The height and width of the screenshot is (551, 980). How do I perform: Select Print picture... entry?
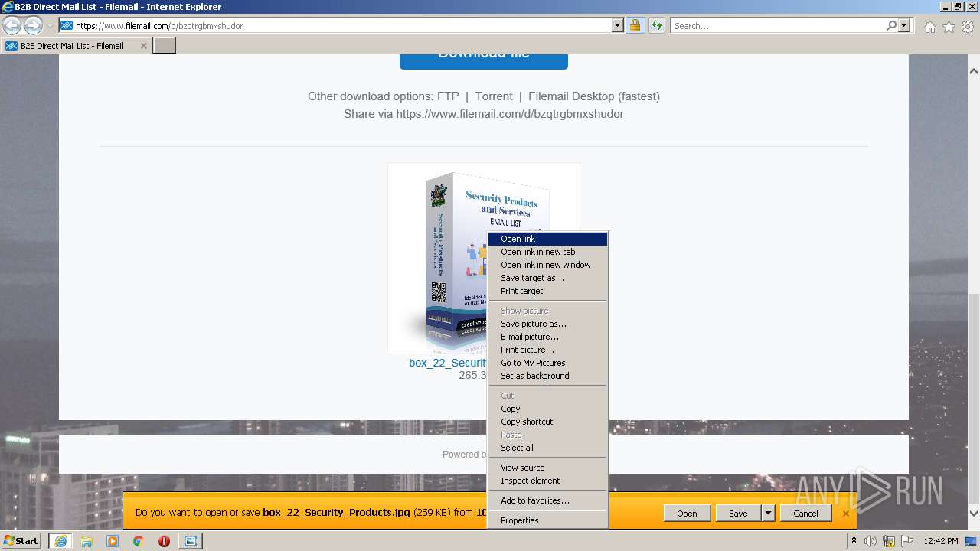point(548,350)
